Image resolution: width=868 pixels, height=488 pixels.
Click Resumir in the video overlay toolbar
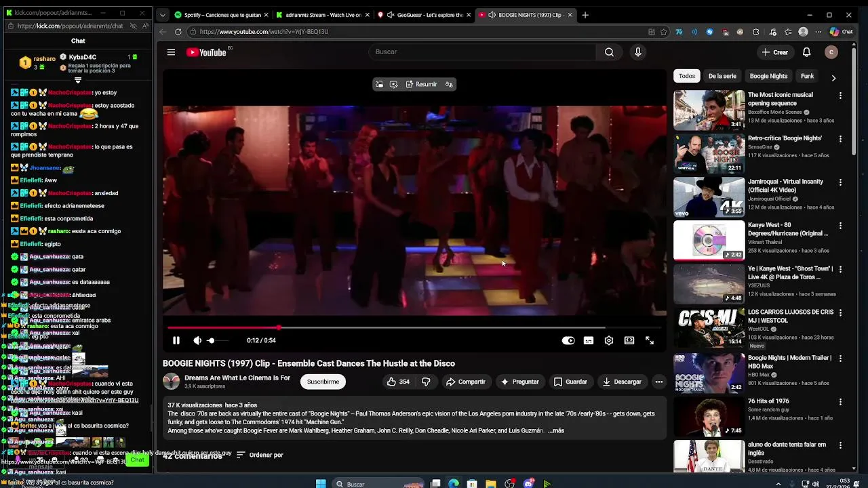pos(421,84)
